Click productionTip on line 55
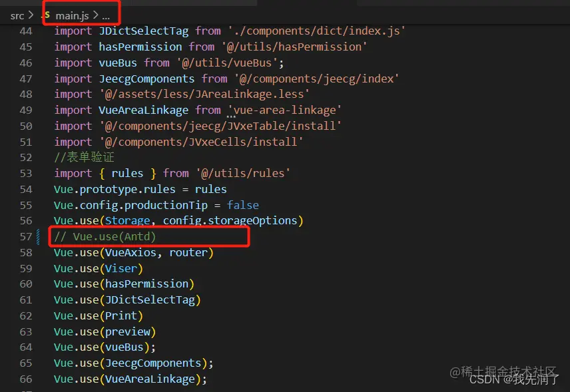The height and width of the screenshot is (392, 570). [166, 206]
